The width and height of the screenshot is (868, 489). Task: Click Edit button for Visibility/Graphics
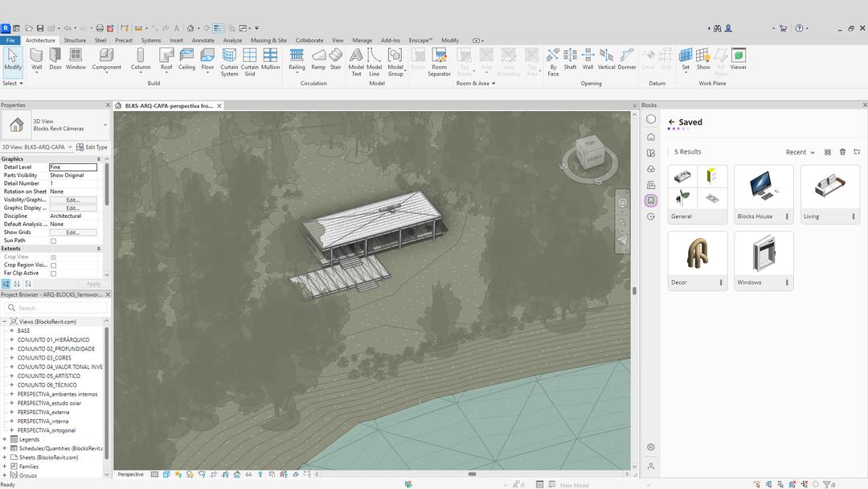coord(72,199)
